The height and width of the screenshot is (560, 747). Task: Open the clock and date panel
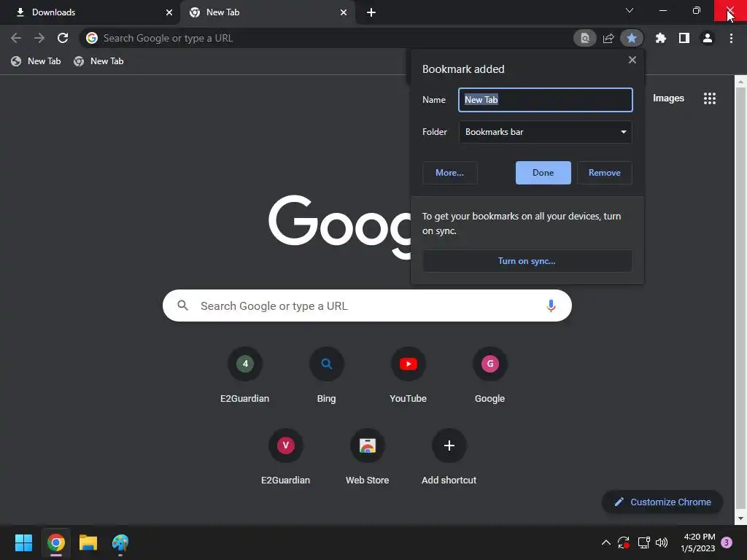click(698, 542)
